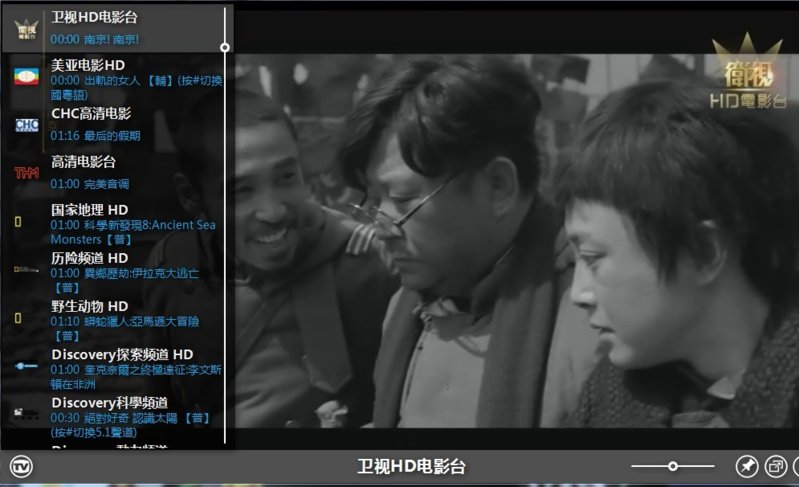Click the TV logo icon in bottom bar

21,467
